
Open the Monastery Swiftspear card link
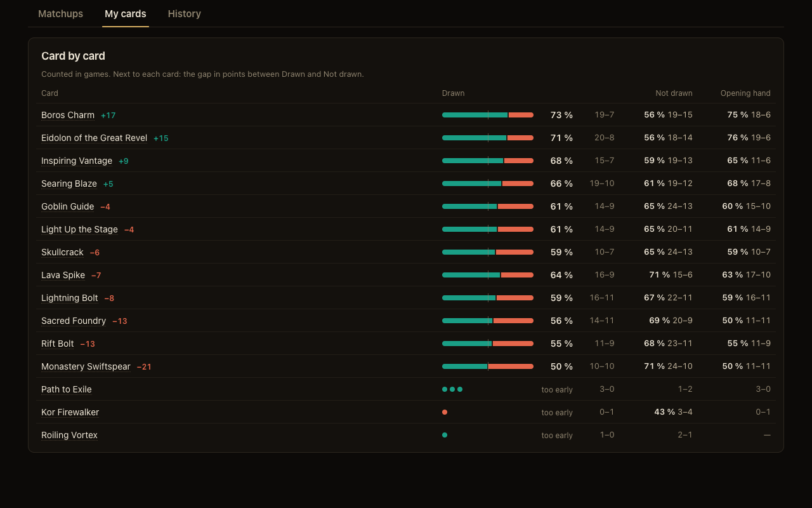point(86,366)
